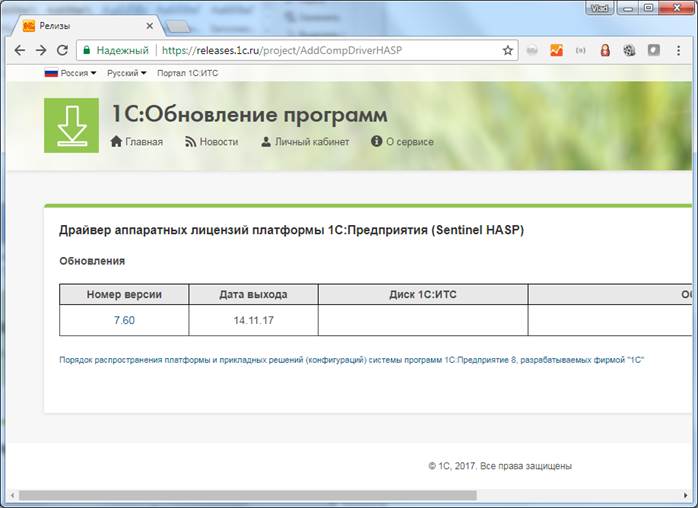This screenshot has width=698, height=508.
Task: Open Новости in the site menu
Action: tap(211, 142)
